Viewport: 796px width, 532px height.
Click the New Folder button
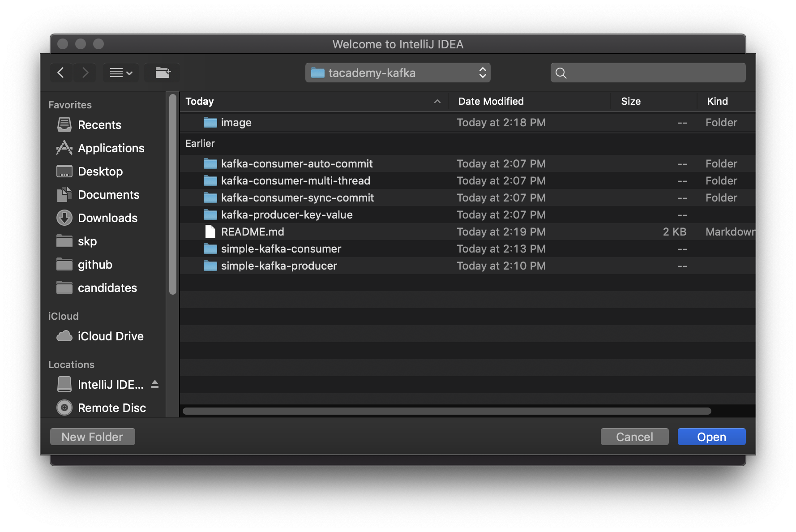pos(92,437)
